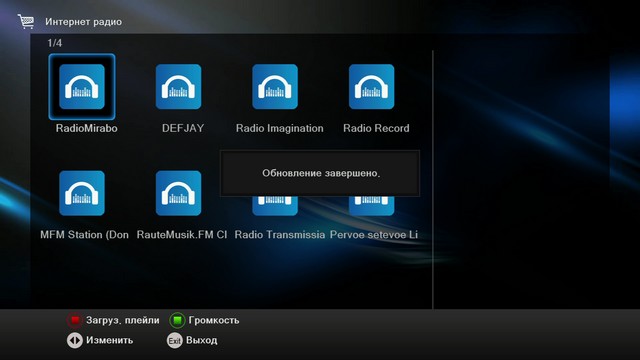Select Radio Transmissia station icon
The image size is (640, 360).
pos(275,206)
